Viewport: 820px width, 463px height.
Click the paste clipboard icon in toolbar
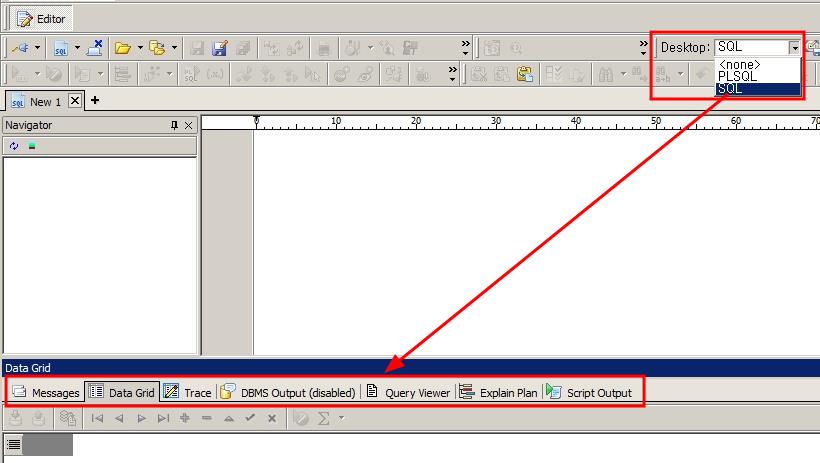[525, 74]
